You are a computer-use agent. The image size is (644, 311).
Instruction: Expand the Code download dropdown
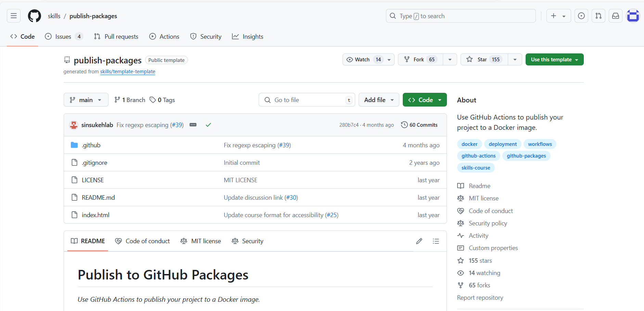tap(440, 100)
